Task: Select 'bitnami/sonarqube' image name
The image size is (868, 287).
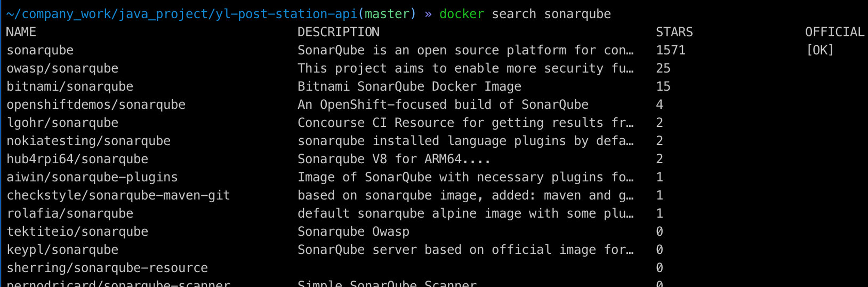Action: (x=70, y=87)
